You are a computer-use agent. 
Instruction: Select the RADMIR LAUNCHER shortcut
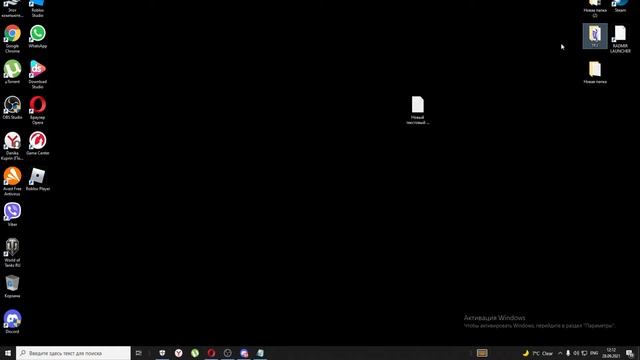tap(620, 39)
